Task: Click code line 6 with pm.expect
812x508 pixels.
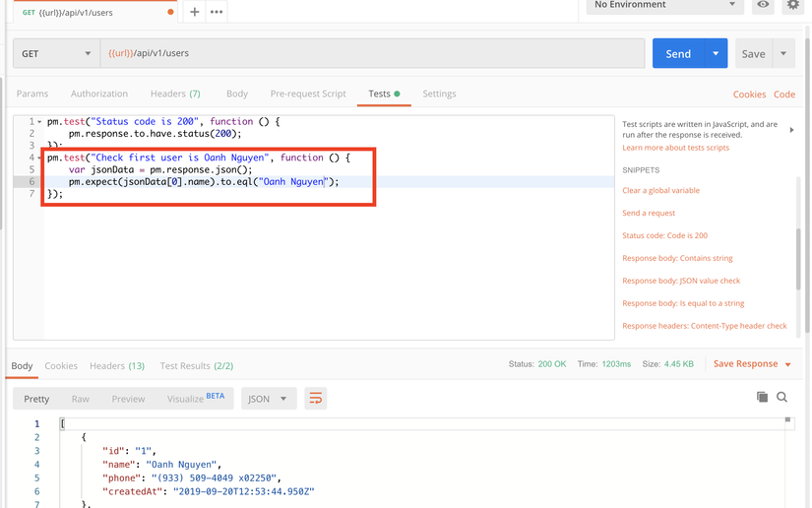Action: point(204,182)
